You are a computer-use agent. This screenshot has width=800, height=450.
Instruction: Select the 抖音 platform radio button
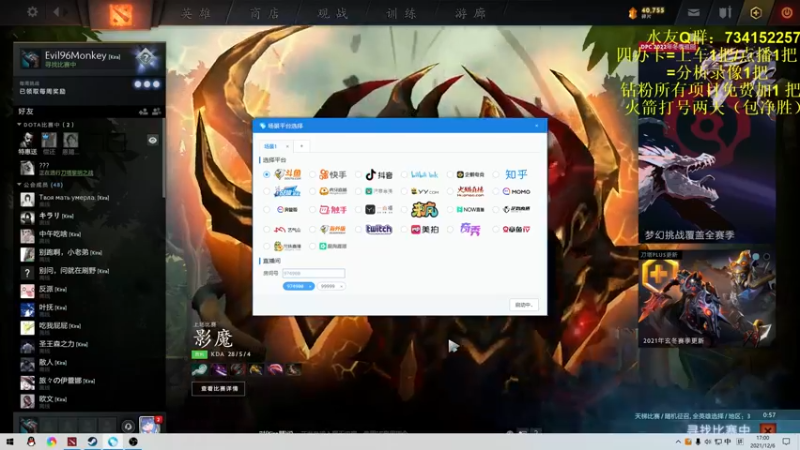[x=358, y=174]
